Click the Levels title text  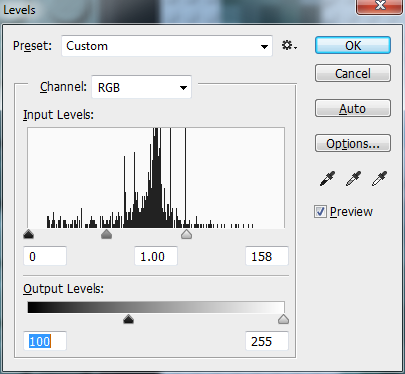[19, 10]
